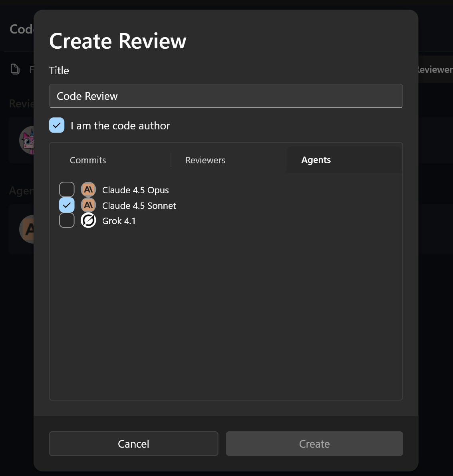Check the Grok 4.1 agent checkbox
Viewport: 453px width, 476px height.
tap(67, 220)
